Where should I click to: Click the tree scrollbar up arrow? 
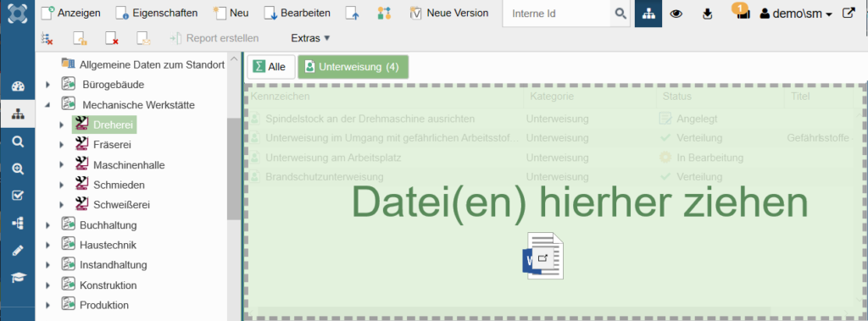(x=234, y=58)
